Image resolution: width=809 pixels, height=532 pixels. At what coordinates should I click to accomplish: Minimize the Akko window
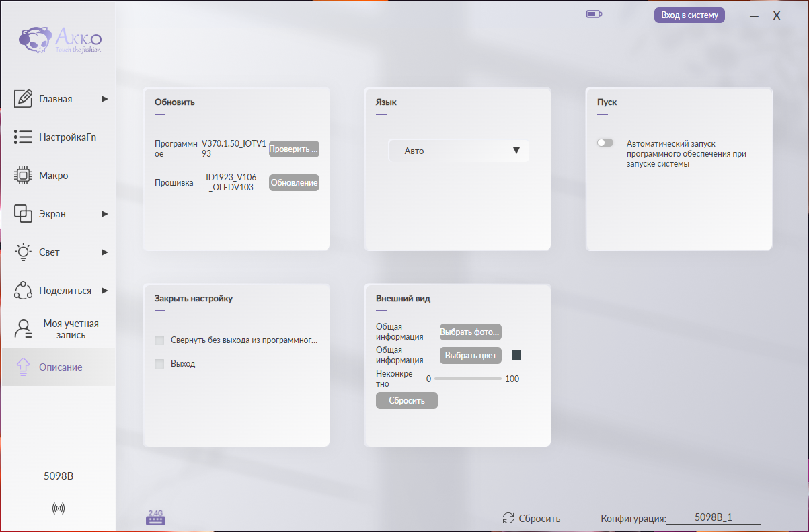(755, 15)
